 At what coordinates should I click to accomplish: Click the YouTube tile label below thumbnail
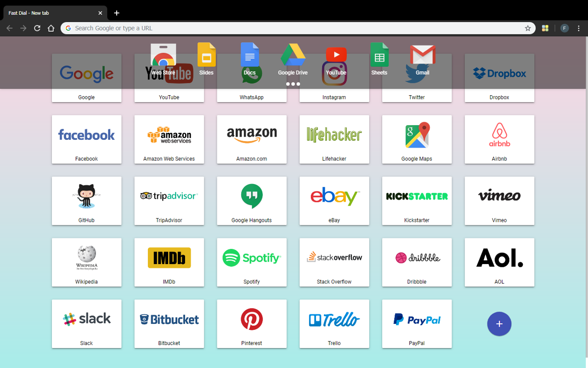click(x=169, y=98)
